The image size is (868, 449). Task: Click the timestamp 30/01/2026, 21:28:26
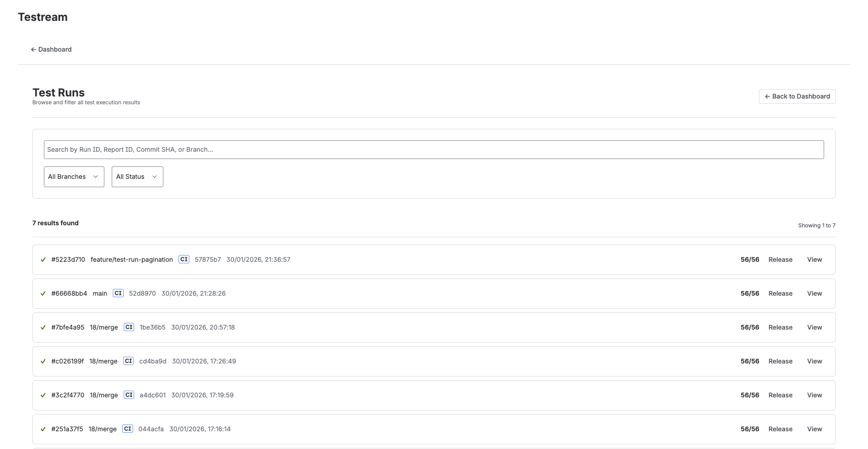click(194, 294)
